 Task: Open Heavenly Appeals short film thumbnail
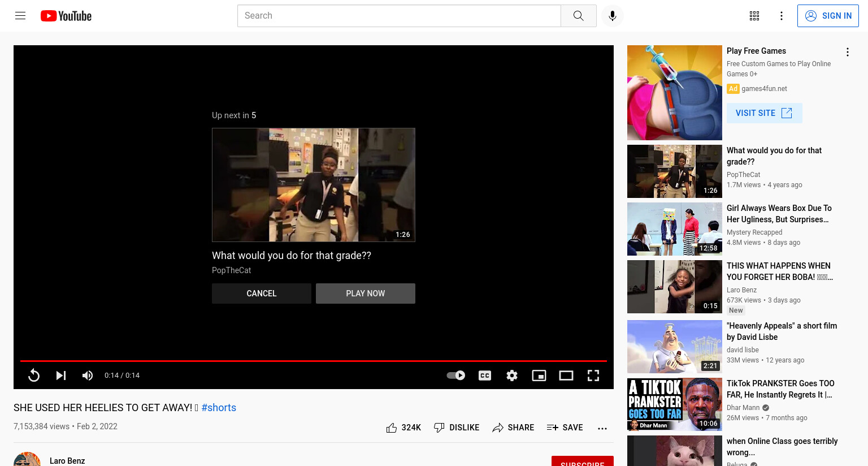[675, 347]
